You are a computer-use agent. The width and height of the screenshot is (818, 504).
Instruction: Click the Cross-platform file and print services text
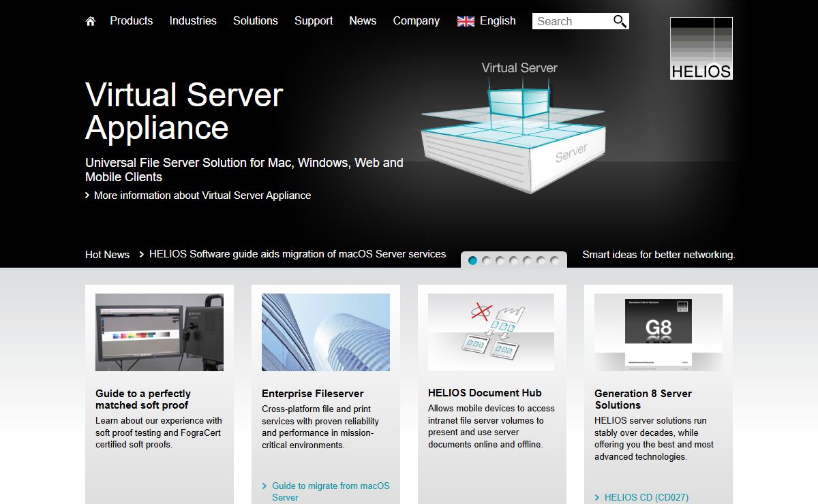coord(320,427)
